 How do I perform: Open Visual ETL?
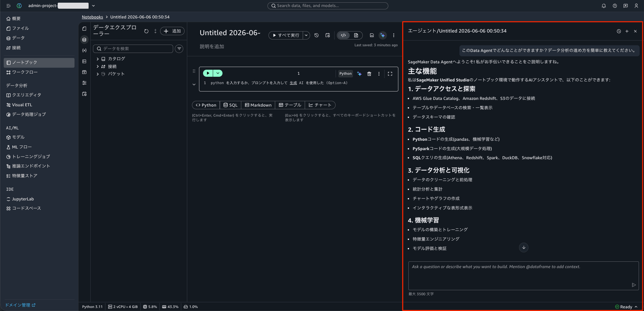pos(19,105)
